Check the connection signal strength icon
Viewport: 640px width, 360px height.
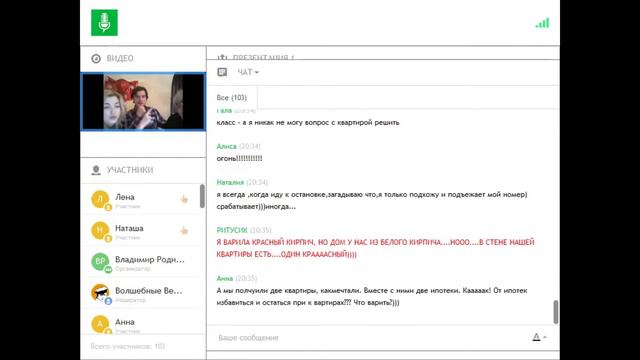click(x=542, y=23)
